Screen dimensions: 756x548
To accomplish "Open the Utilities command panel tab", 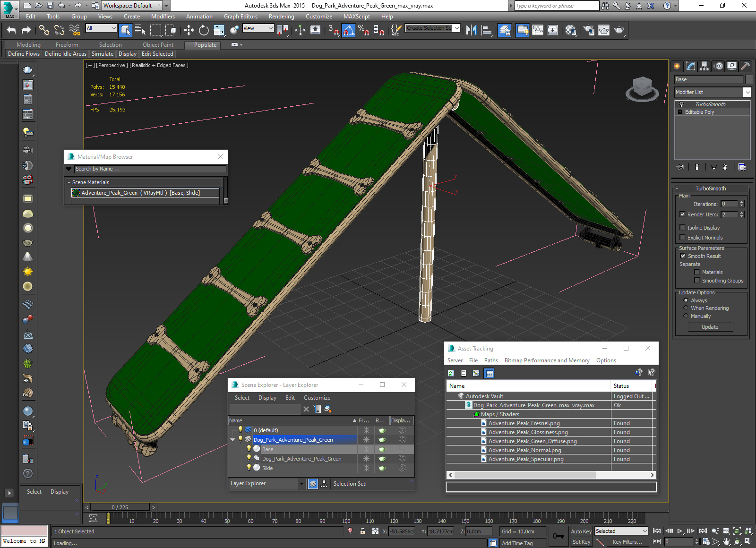I will 746,66.
